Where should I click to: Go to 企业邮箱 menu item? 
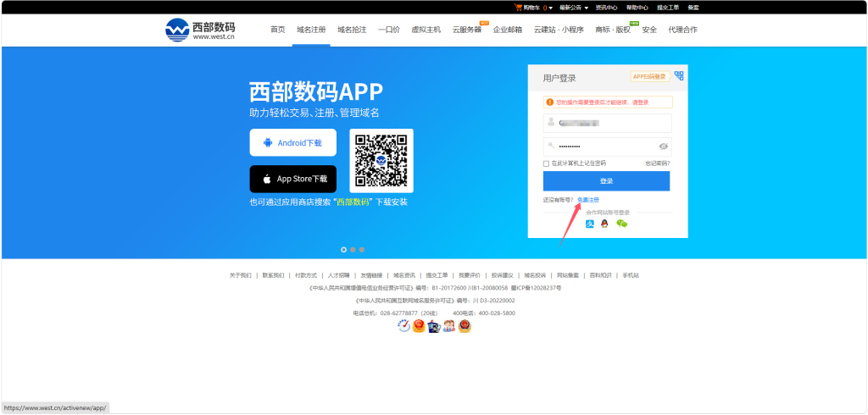508,30
